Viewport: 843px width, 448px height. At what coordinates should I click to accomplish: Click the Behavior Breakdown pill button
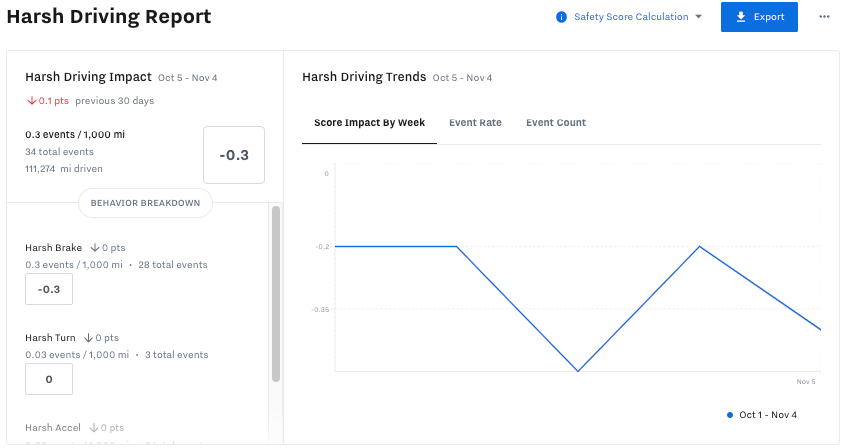click(x=145, y=203)
